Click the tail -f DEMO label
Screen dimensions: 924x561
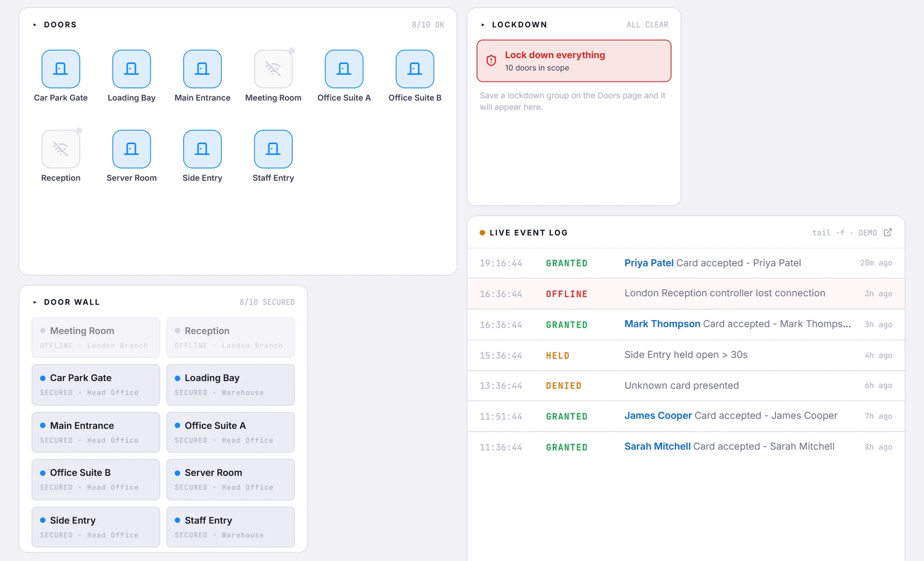tap(844, 233)
